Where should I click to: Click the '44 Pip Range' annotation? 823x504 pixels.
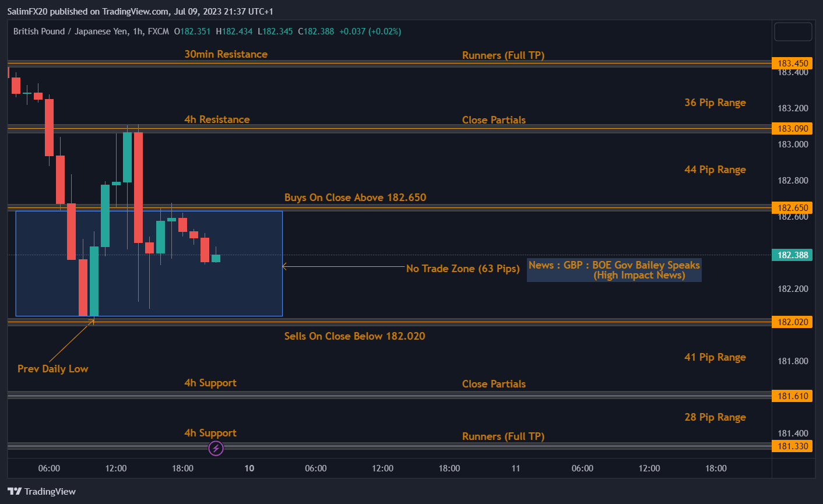(x=715, y=170)
